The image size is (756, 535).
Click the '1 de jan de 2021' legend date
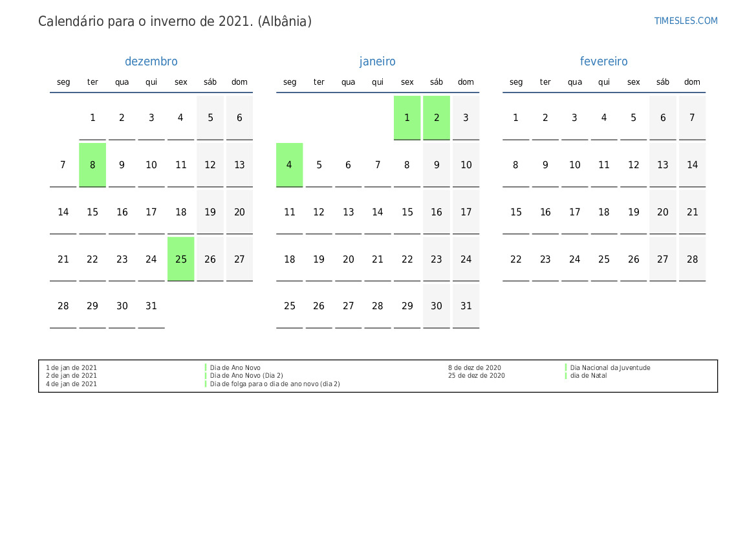(72, 367)
